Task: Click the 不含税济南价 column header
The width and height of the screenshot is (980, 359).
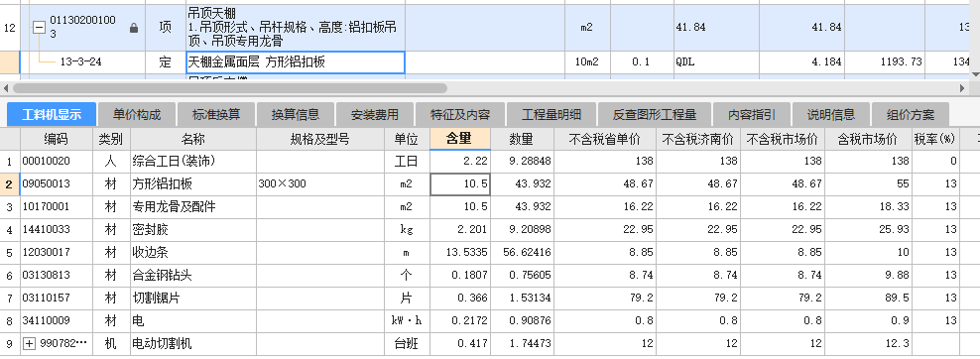Action: [x=698, y=139]
